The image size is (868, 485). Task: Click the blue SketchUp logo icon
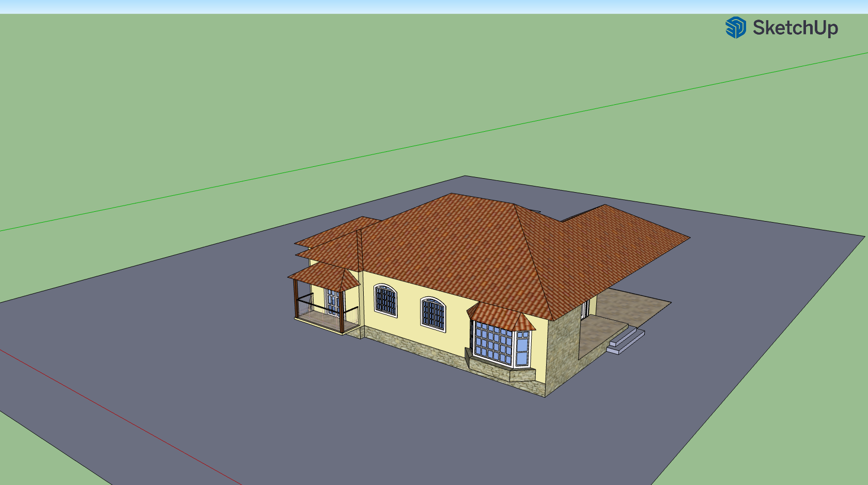[735, 27]
